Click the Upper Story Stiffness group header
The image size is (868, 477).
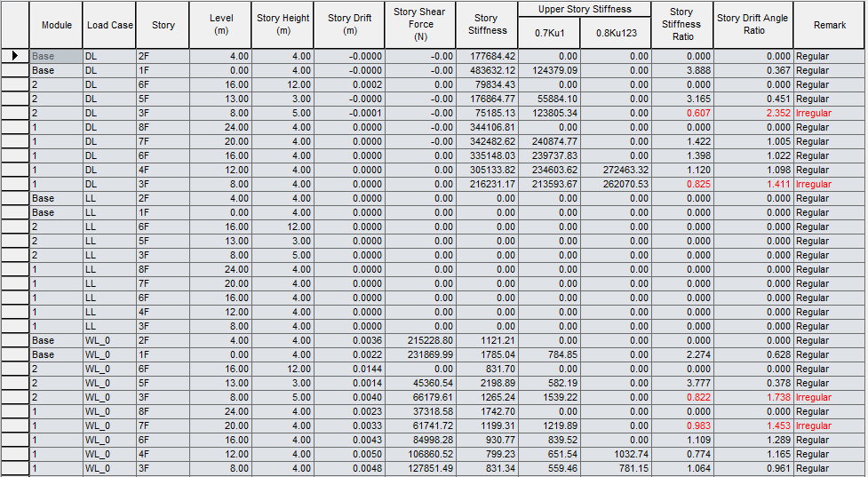[x=584, y=9]
